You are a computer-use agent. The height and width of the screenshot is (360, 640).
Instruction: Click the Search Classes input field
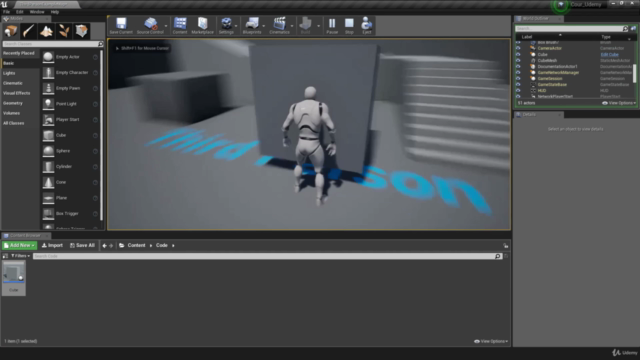pos(53,44)
